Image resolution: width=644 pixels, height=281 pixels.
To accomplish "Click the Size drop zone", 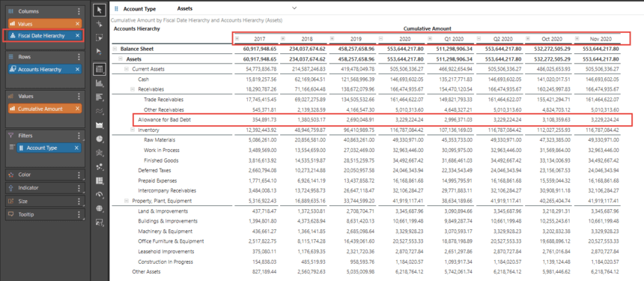I will coord(46,202).
